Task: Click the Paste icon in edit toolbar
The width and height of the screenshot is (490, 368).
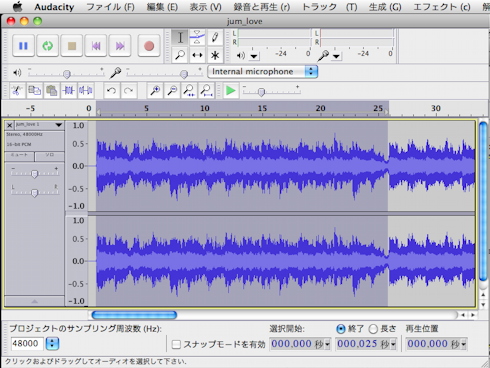Action: coord(51,90)
